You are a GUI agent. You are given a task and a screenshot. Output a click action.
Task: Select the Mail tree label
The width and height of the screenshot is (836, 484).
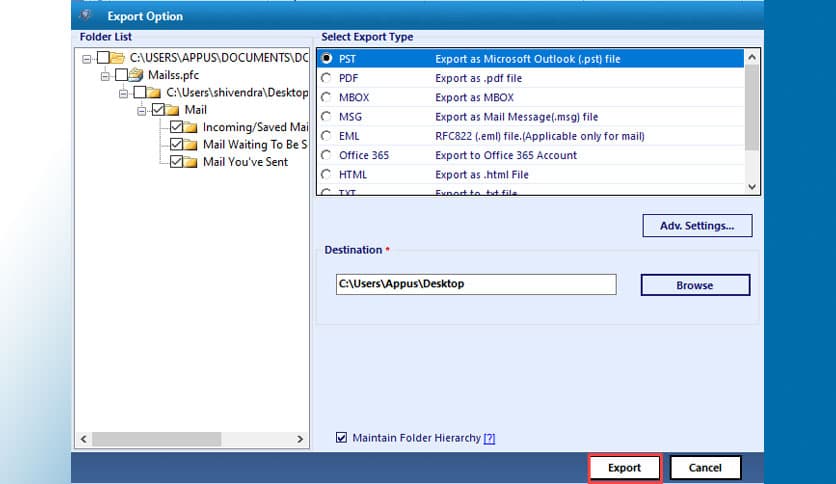tap(196, 110)
